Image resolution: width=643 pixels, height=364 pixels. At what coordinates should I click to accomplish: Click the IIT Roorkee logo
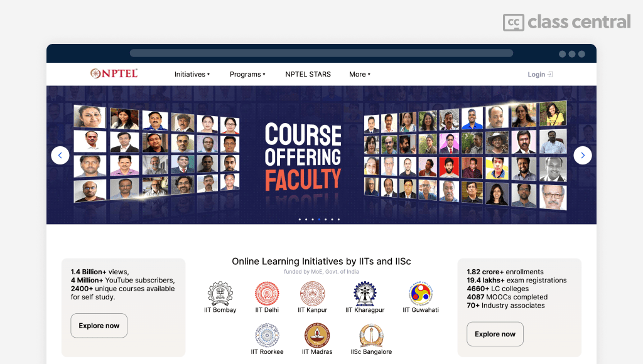click(267, 335)
